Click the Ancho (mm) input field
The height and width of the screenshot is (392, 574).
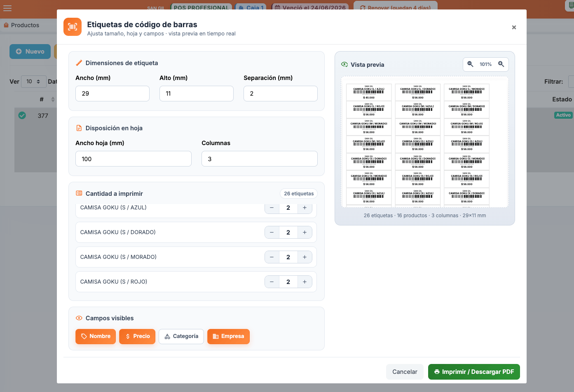coord(112,94)
